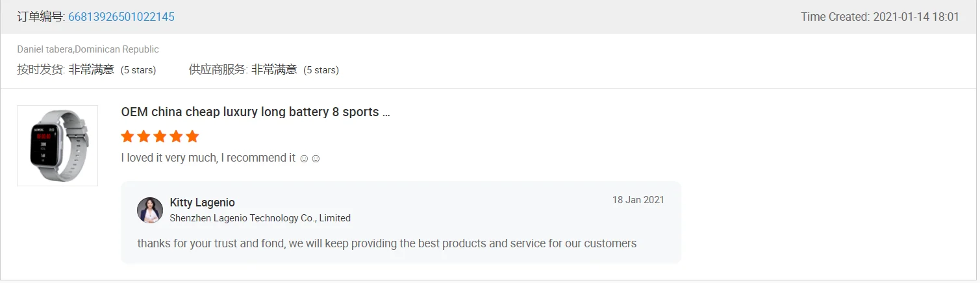Click the smartwatch product thumbnail
Image resolution: width=980 pixels, height=283 pixels.
click(57, 145)
